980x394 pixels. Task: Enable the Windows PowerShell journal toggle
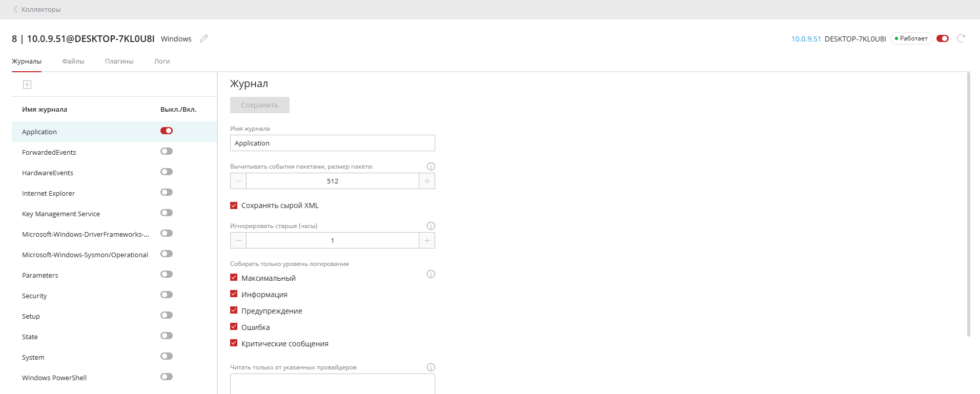point(167,377)
